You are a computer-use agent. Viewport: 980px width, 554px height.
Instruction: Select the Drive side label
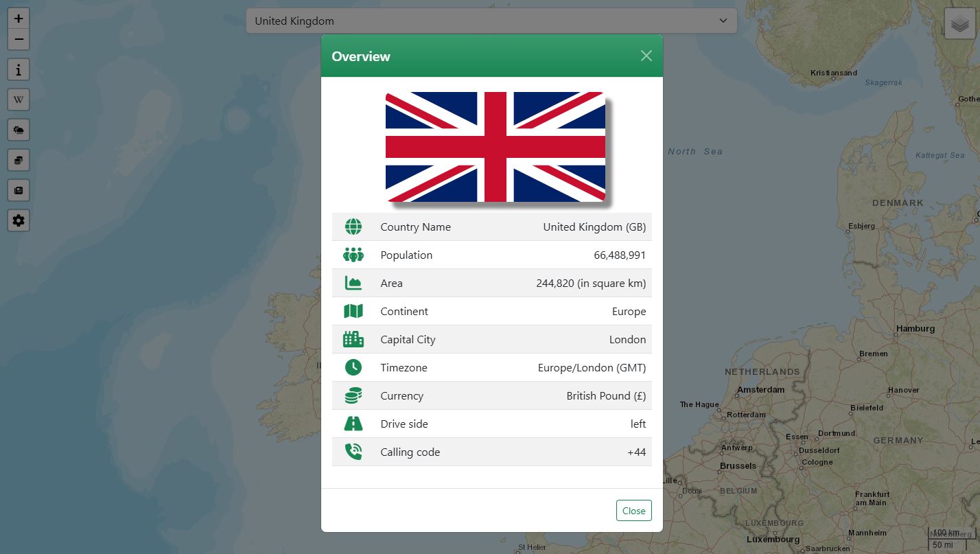404,424
